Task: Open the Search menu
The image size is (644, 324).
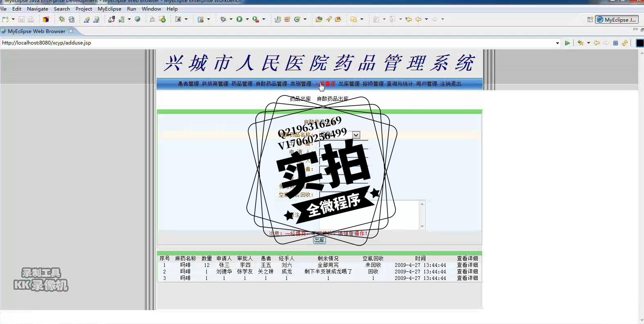Action: [x=62, y=9]
